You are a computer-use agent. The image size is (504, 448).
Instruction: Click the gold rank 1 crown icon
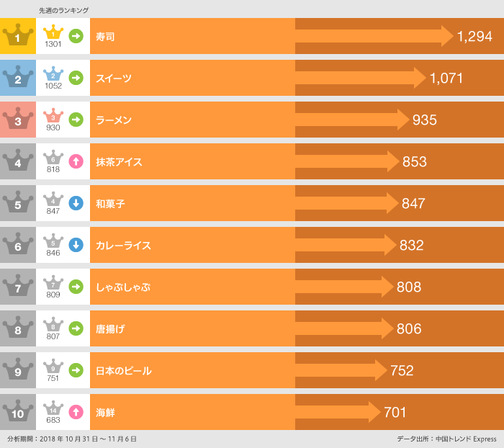(18, 36)
